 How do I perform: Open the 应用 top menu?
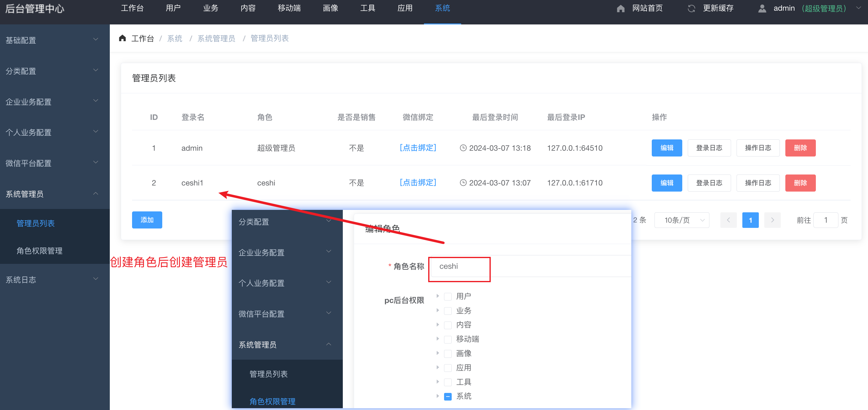coord(405,8)
